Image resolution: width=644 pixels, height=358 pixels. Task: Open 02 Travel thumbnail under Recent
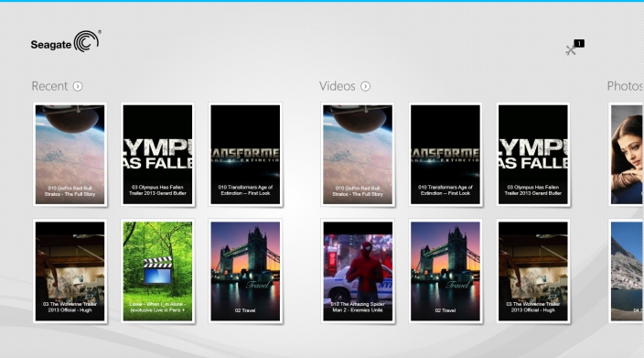click(x=245, y=271)
